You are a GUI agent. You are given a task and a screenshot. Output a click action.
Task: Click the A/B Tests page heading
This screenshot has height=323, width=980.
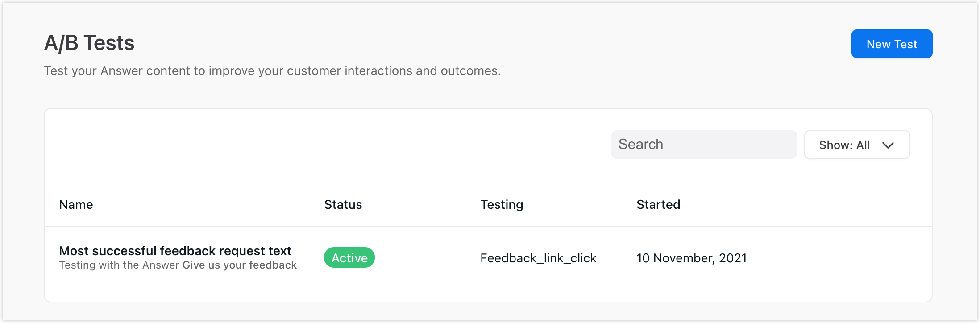pos(89,43)
